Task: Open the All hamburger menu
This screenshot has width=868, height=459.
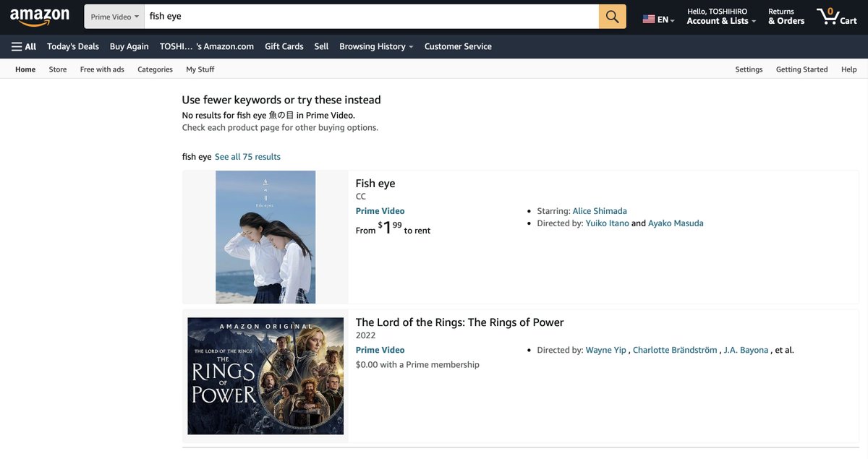Action: [24, 46]
